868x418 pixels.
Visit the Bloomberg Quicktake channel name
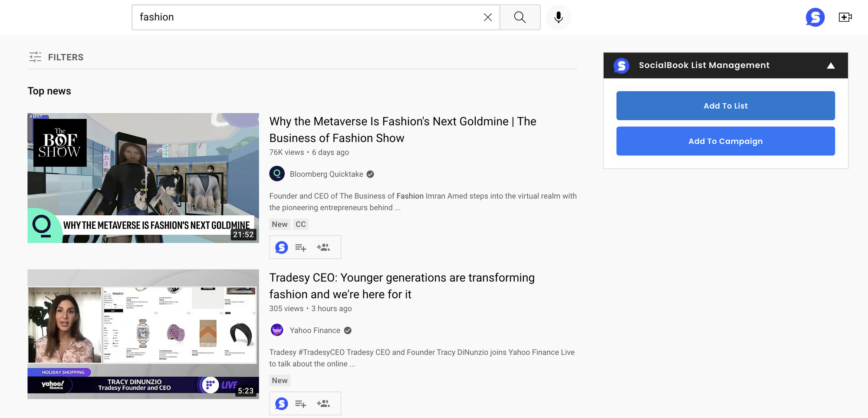click(x=326, y=174)
